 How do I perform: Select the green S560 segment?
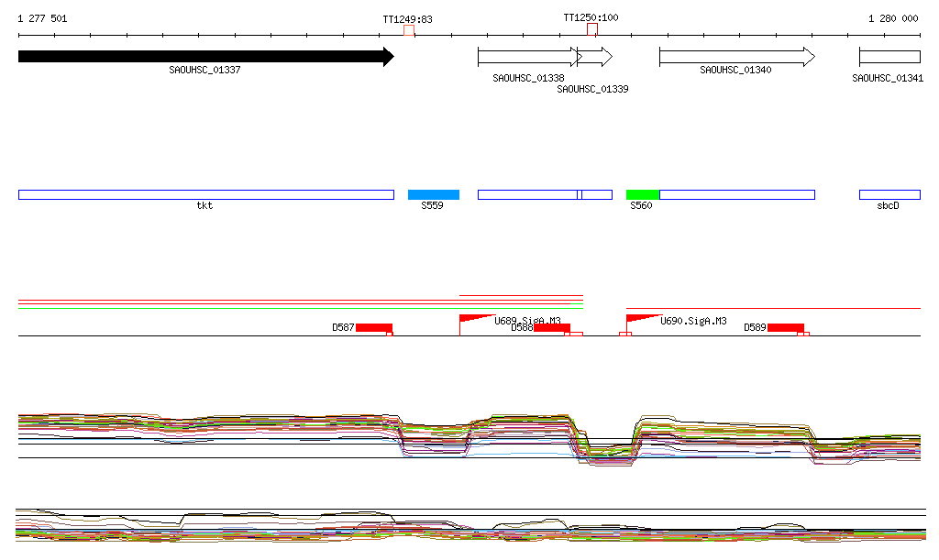[x=643, y=194]
